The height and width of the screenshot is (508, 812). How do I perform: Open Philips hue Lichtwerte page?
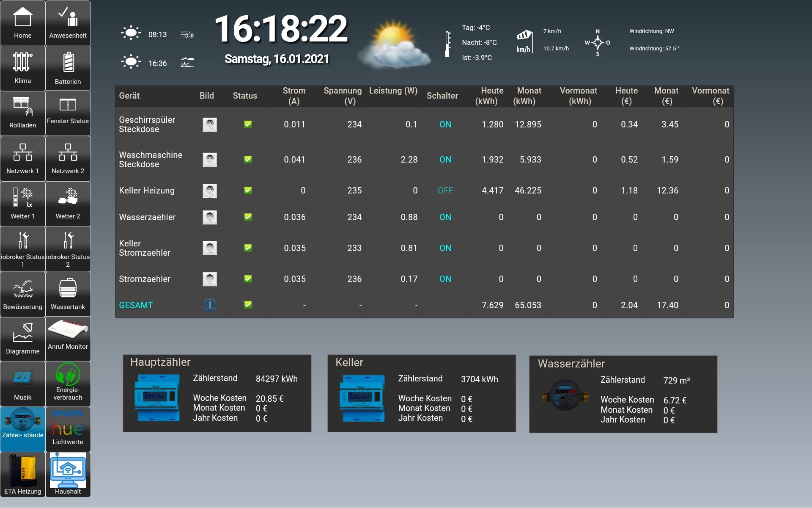(x=68, y=429)
